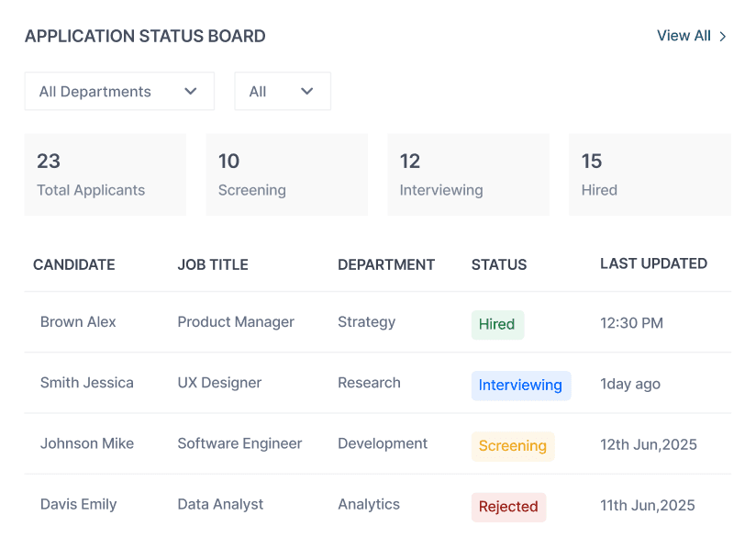The width and height of the screenshot is (756, 560).
Task: Click the Screening badge for Johnson Mike
Action: pos(512,446)
